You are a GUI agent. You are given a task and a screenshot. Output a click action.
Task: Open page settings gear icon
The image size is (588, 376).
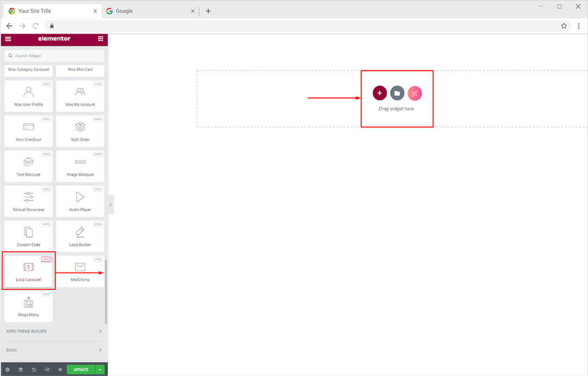click(x=7, y=369)
